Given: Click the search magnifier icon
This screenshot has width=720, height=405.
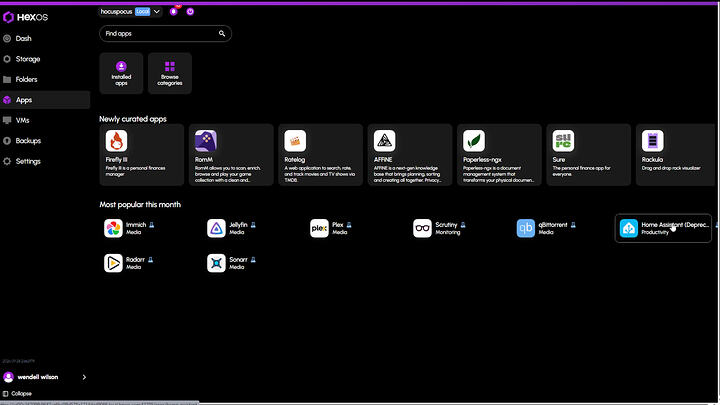Looking at the screenshot, I should pyautogui.click(x=222, y=34).
